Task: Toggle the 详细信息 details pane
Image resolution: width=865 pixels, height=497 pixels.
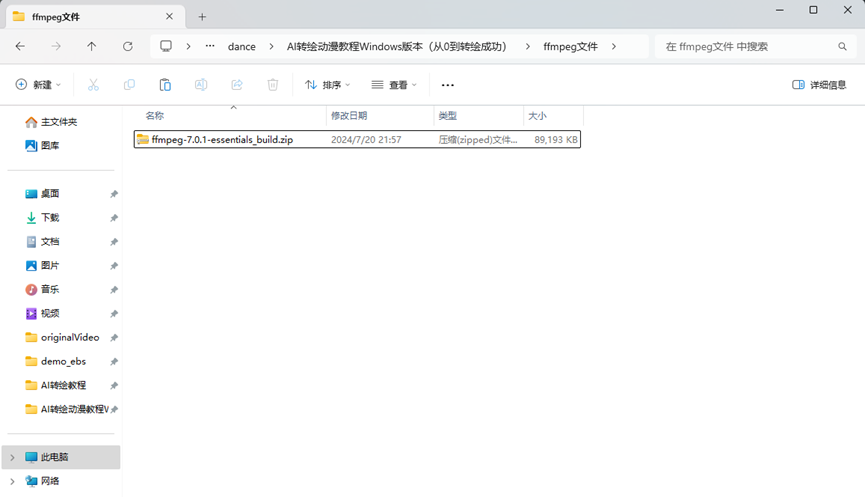Action: (x=819, y=85)
